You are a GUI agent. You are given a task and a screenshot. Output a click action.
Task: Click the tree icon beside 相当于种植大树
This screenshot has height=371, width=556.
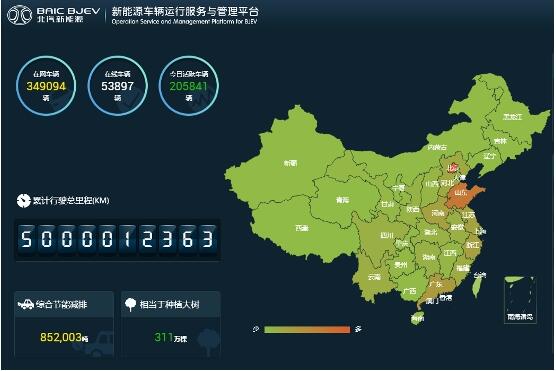point(130,304)
